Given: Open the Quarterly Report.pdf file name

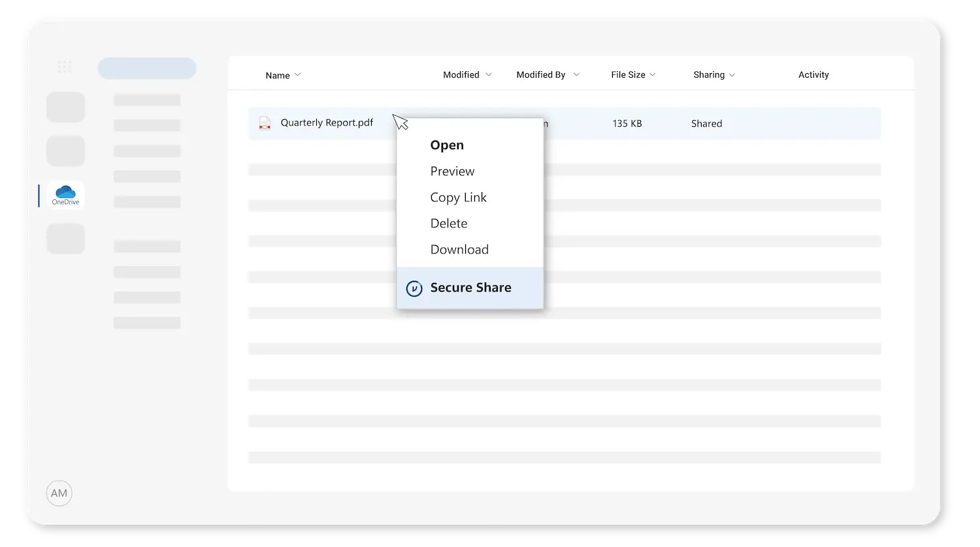Looking at the screenshot, I should 327,122.
